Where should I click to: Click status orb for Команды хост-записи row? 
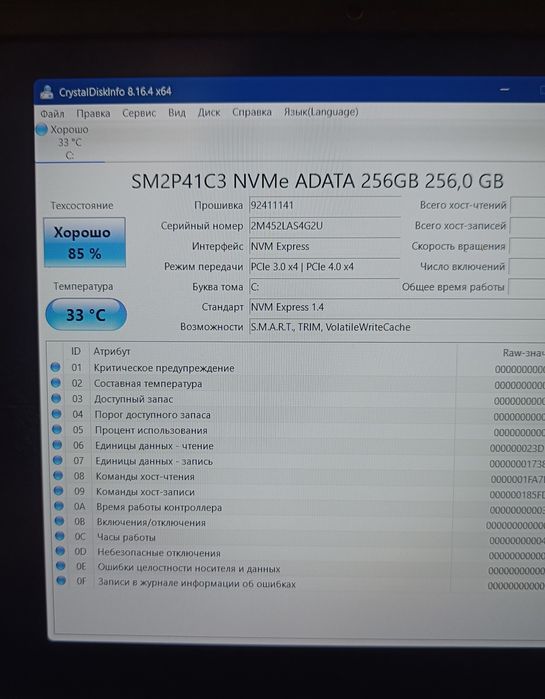tap(59, 490)
